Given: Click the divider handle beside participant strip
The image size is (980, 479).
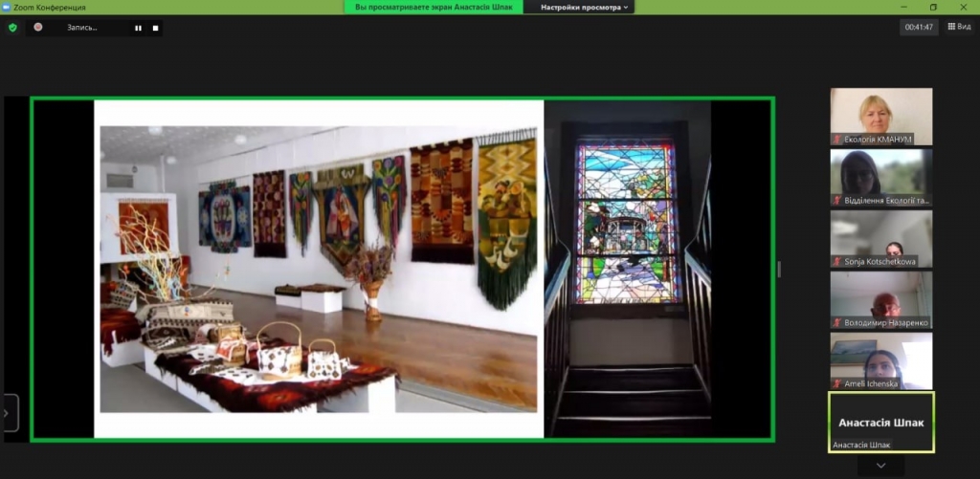Looking at the screenshot, I should coord(779,270).
